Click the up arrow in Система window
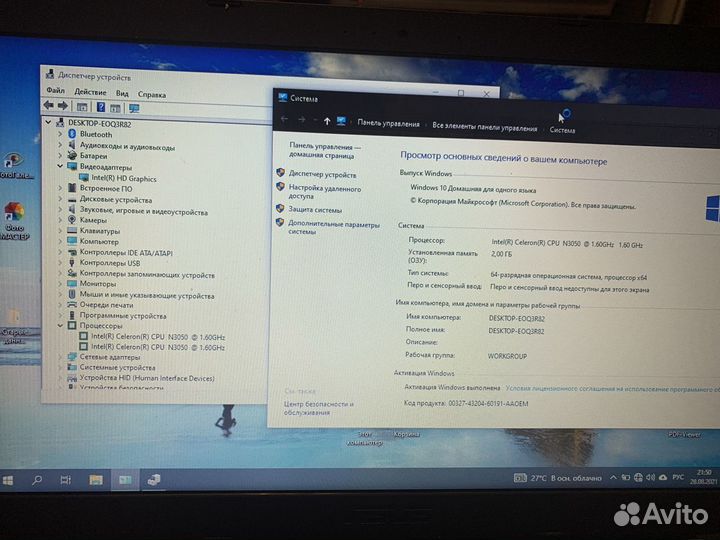Viewport: 720px width, 540px height. coord(327,121)
